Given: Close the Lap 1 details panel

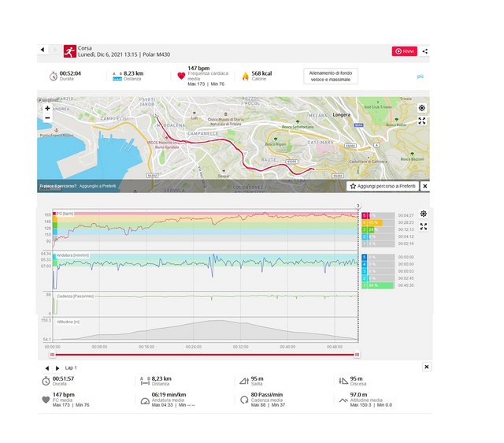Looking at the screenshot, I should pos(427,367).
